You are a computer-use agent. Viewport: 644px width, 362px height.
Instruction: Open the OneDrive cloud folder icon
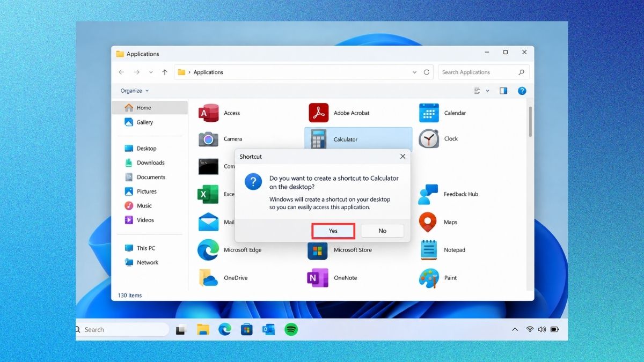click(208, 278)
